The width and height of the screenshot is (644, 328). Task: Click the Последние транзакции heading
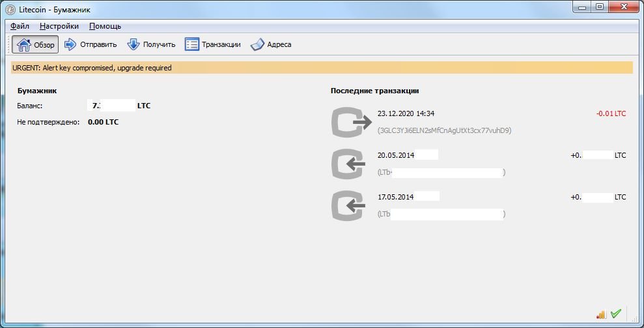[x=374, y=91]
